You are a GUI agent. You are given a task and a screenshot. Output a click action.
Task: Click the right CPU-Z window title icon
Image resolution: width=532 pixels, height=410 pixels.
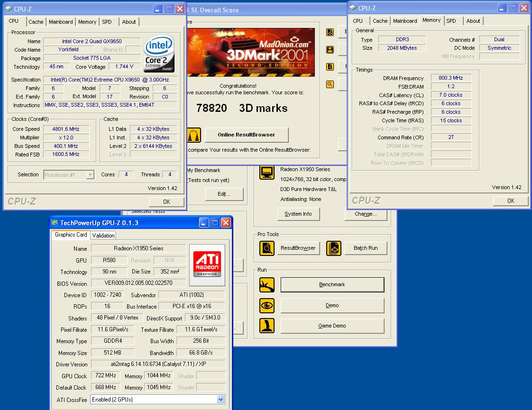(x=353, y=8)
